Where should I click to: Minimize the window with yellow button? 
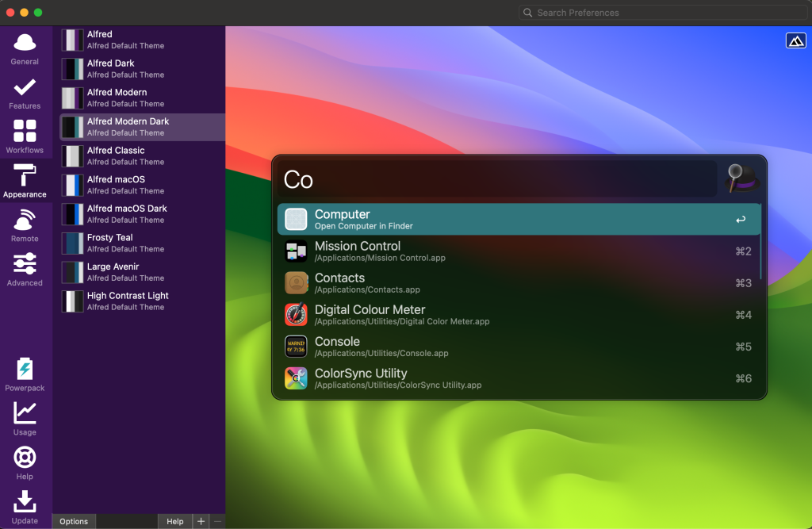[x=25, y=13]
